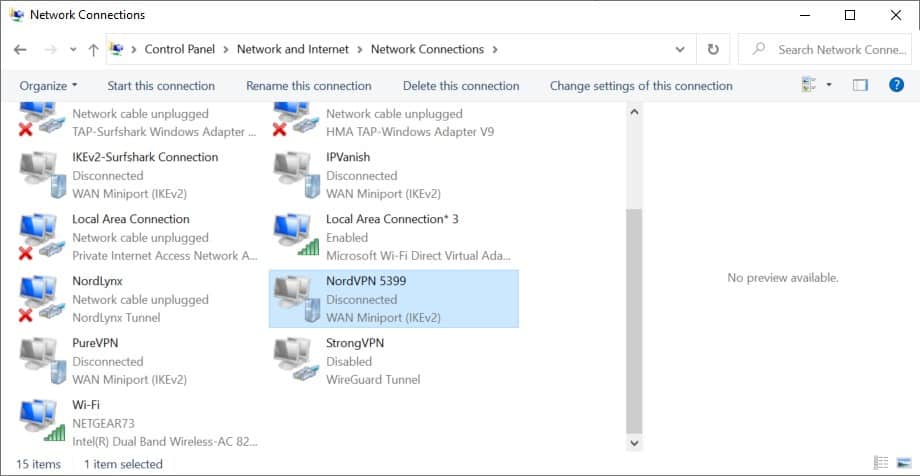This screenshot has width=920, height=476.
Task: Click the Refresh button in address bar
Action: [x=713, y=50]
